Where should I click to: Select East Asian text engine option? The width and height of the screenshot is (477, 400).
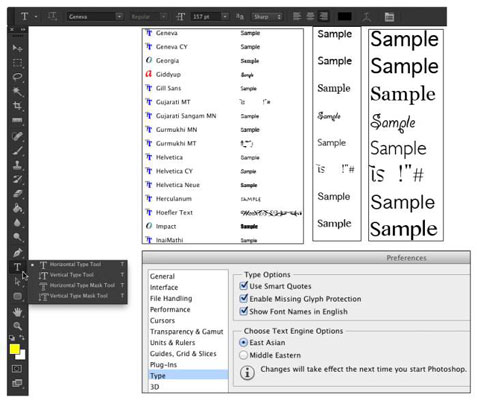244,342
